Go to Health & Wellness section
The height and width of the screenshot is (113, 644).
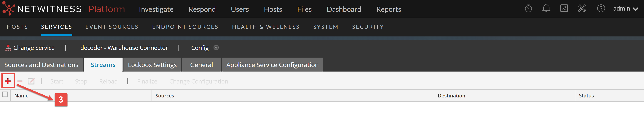[x=266, y=27]
